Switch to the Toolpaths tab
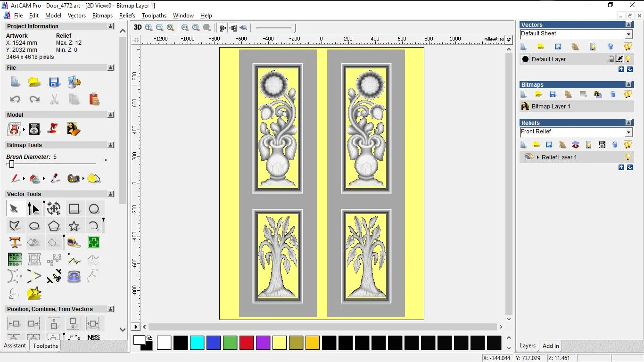644x362 pixels. tap(45, 346)
